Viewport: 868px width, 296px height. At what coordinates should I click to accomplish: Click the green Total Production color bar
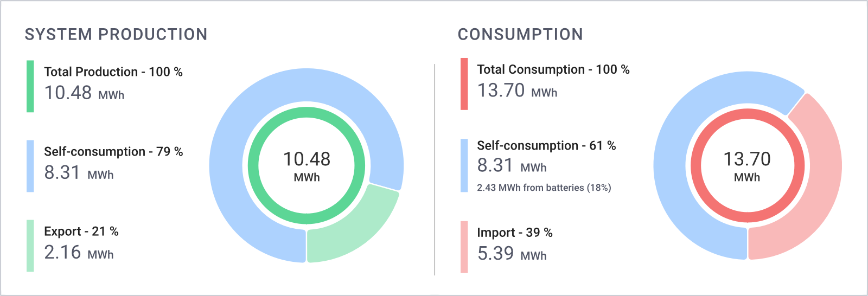click(x=30, y=86)
